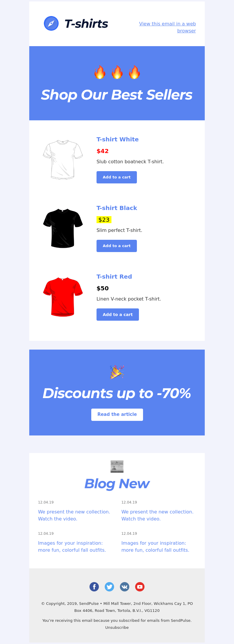
Task: Add the black T-shirt to cart
Action: point(117,246)
